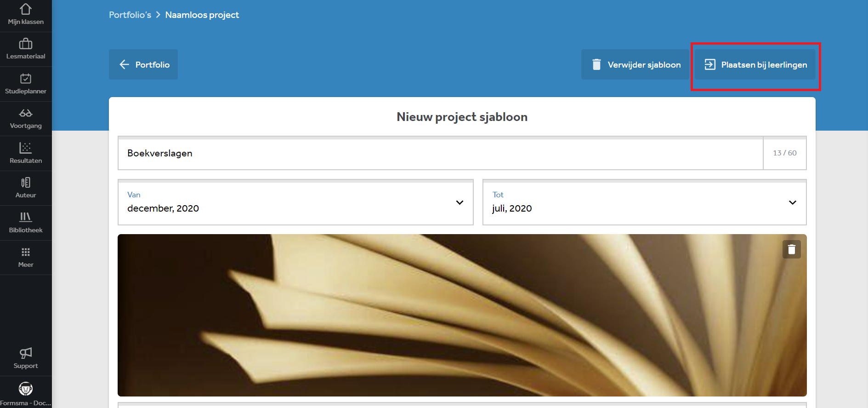Click trash icon in Verwijder sjabloon

tap(596, 64)
